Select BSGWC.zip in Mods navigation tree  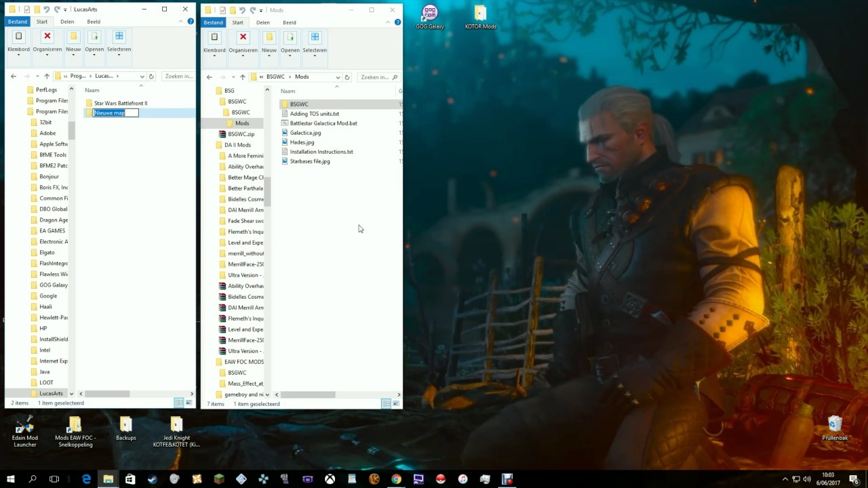(x=241, y=134)
